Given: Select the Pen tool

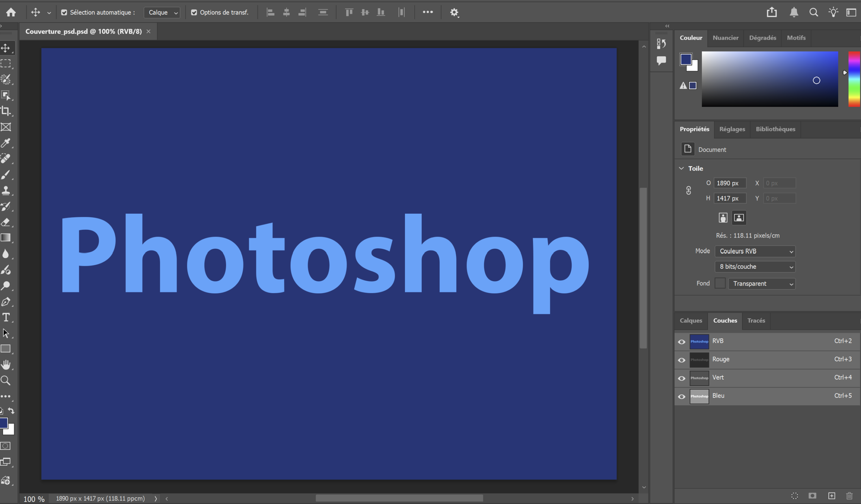Looking at the screenshot, I should [6, 302].
